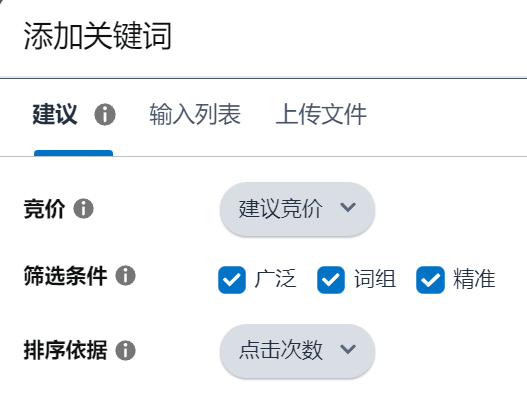Screen dimensions: 527x396
Task: Click the 精准 label text
Action: pos(474,279)
